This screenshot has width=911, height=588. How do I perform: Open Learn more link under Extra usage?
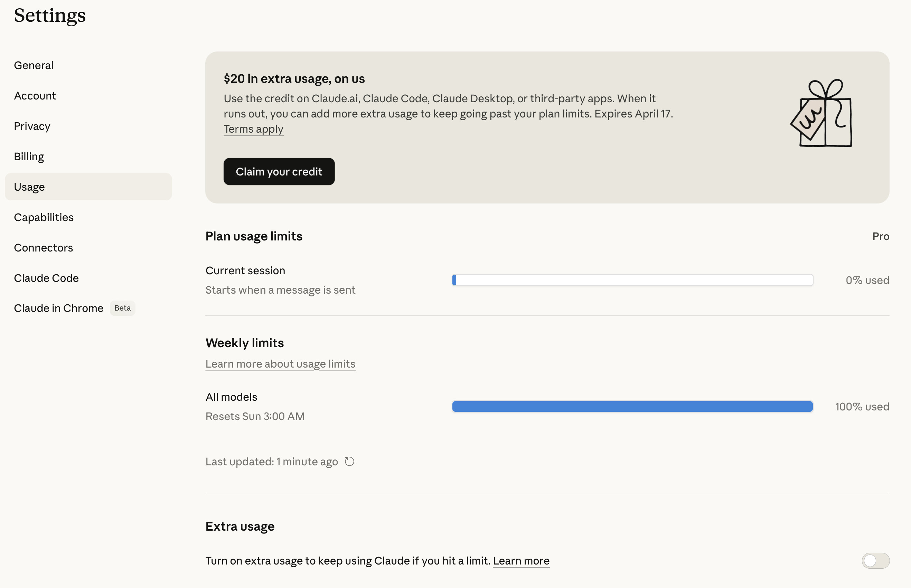521,561
